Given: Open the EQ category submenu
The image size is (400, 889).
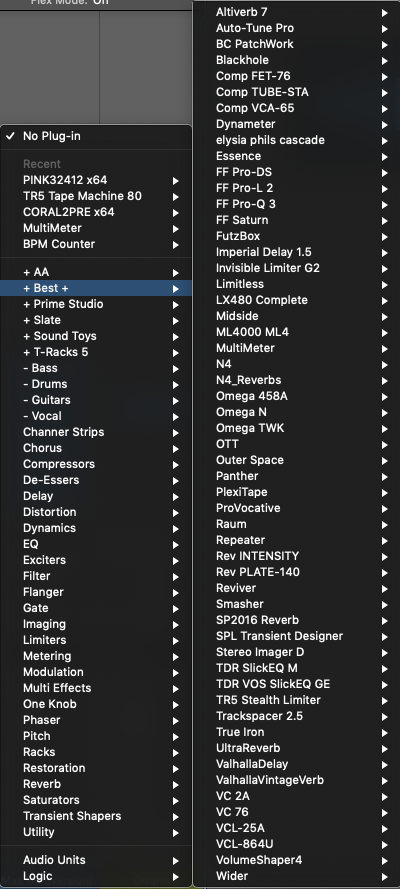Looking at the screenshot, I should pyautogui.click(x=96, y=544).
